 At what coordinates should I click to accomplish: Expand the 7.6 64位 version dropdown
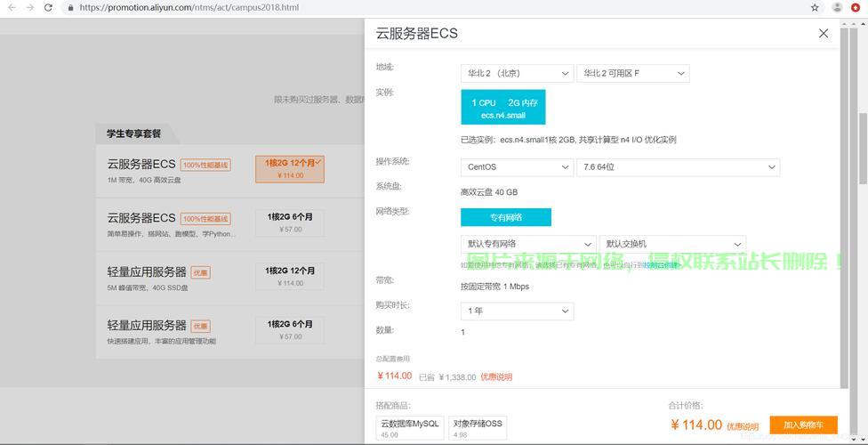(x=678, y=166)
